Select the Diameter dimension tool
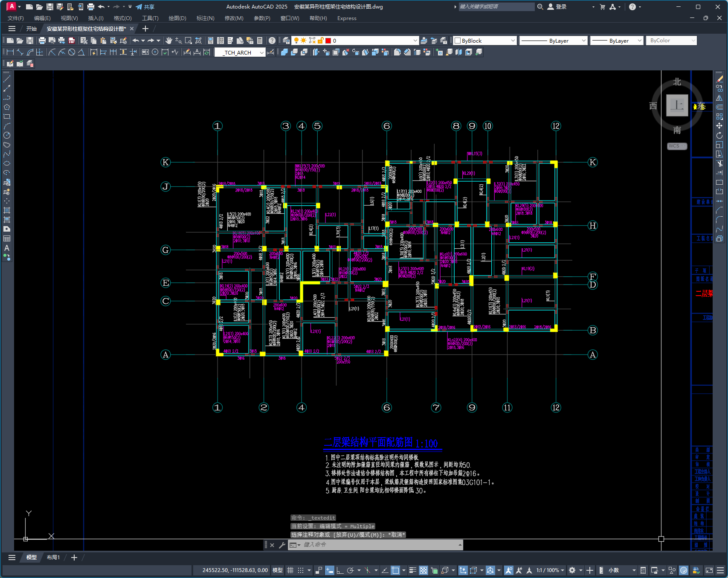Viewport: 728px width, 578px height. click(72, 52)
